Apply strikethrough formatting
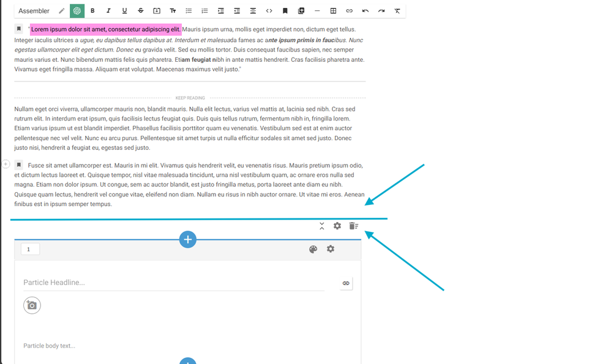Screen dimensions: 600x364 tap(141, 11)
